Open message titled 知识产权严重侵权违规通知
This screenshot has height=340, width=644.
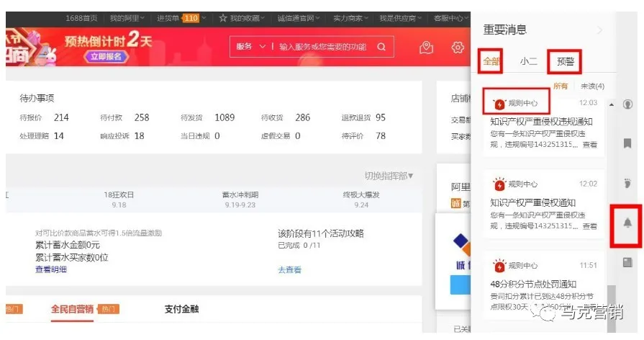(541, 122)
